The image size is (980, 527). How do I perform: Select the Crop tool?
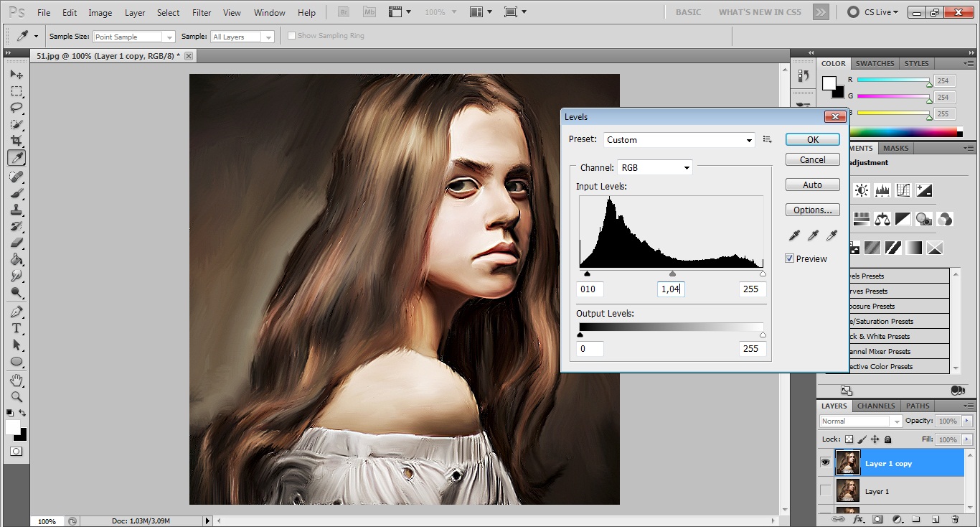(x=17, y=141)
